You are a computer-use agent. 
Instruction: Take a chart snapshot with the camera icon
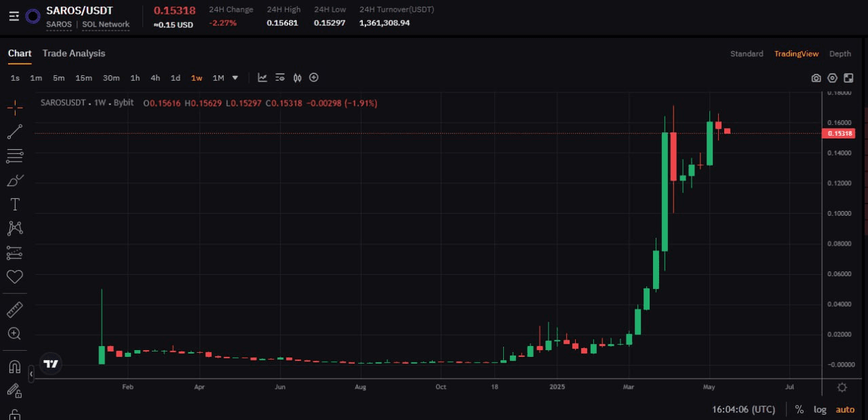816,78
